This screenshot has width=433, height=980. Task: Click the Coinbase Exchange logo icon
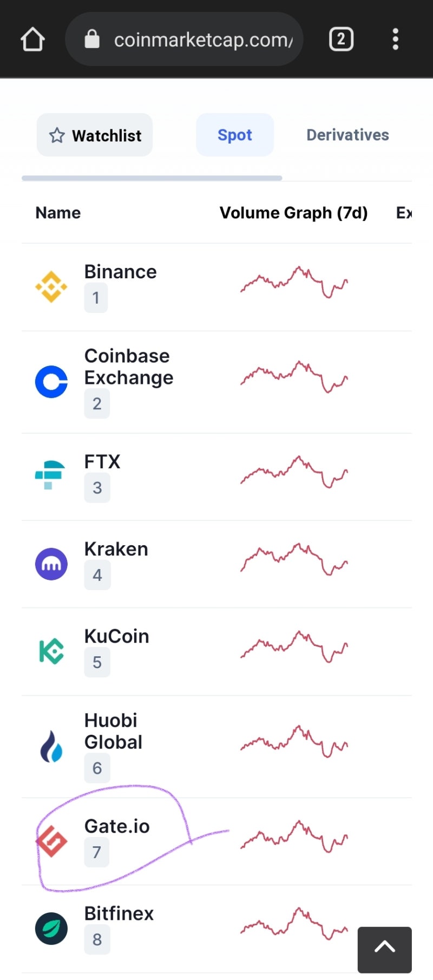[x=51, y=382]
